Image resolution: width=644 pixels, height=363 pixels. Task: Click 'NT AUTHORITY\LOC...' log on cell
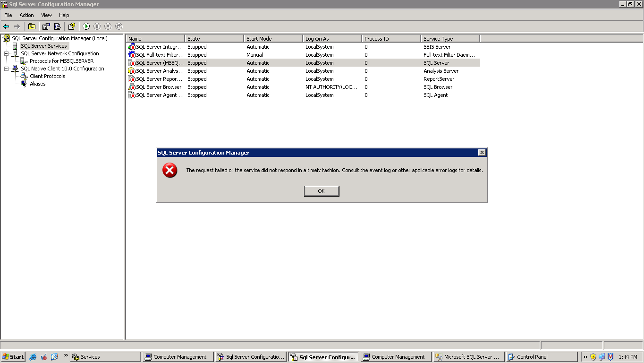(331, 87)
